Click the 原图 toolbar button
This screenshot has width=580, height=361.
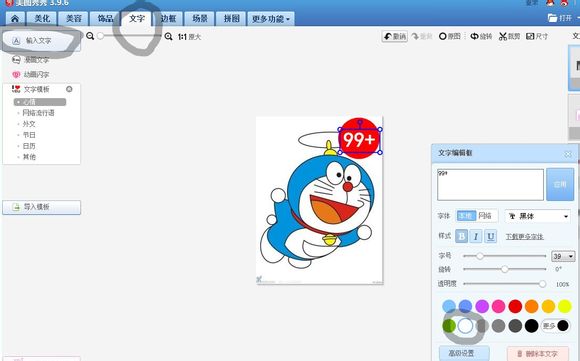click(x=450, y=36)
